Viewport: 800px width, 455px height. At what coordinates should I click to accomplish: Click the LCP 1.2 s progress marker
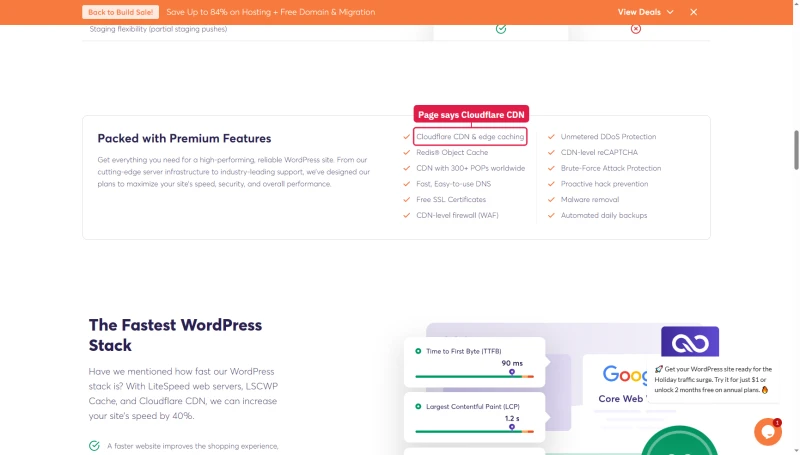512,427
